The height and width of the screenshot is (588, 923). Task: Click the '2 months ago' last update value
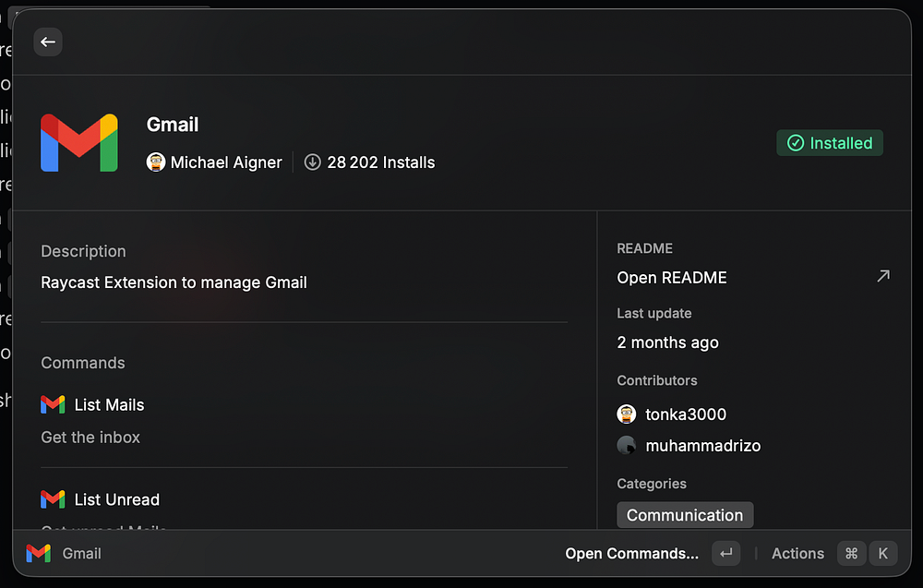point(667,342)
